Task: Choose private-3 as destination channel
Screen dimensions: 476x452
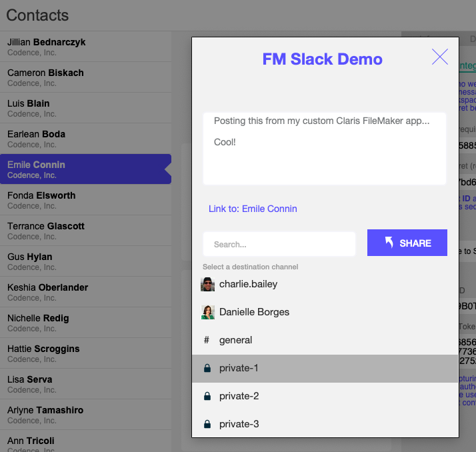Action: (x=325, y=424)
